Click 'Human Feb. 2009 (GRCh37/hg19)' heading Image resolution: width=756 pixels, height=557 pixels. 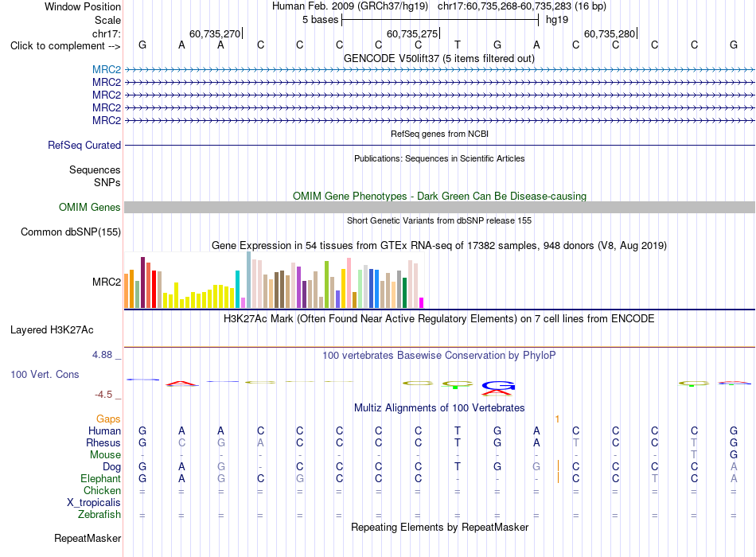(350, 6)
